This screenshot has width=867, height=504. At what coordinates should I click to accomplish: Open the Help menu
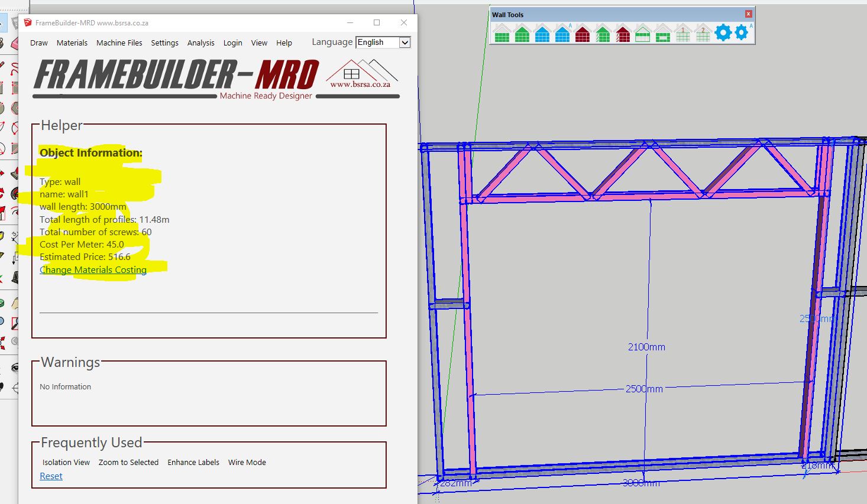click(x=284, y=43)
